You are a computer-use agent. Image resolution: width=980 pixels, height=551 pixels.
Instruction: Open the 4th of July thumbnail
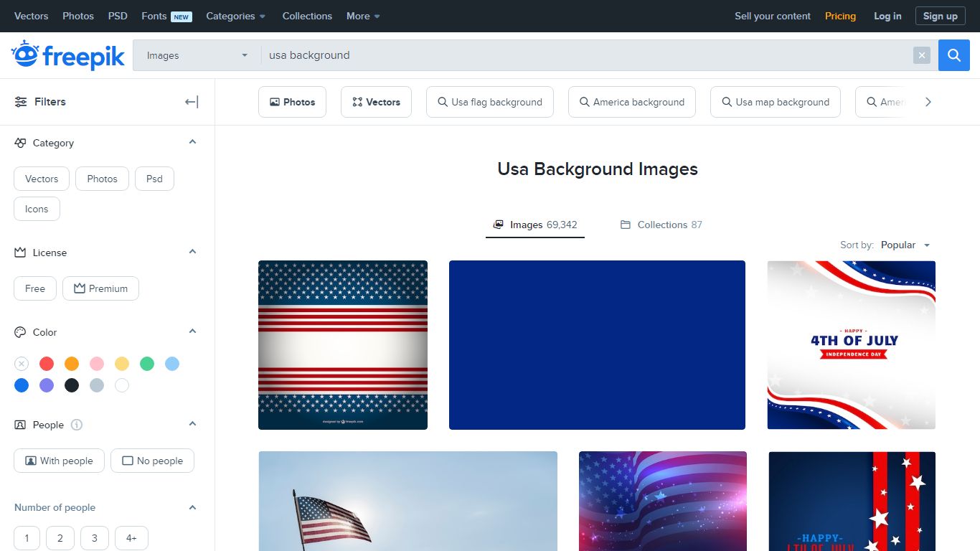pyautogui.click(x=852, y=345)
